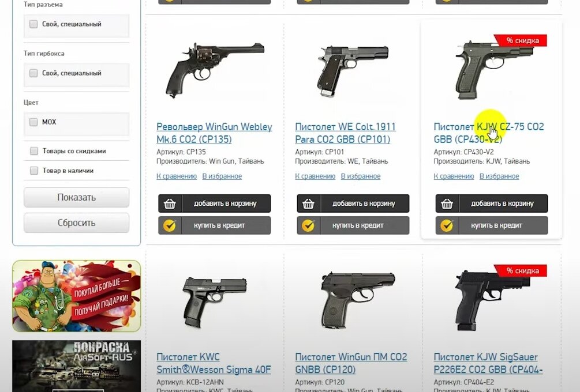This screenshot has height=392, width=580.
Task: Click basket icon under WinGun Webley revolver
Action: [170, 203]
